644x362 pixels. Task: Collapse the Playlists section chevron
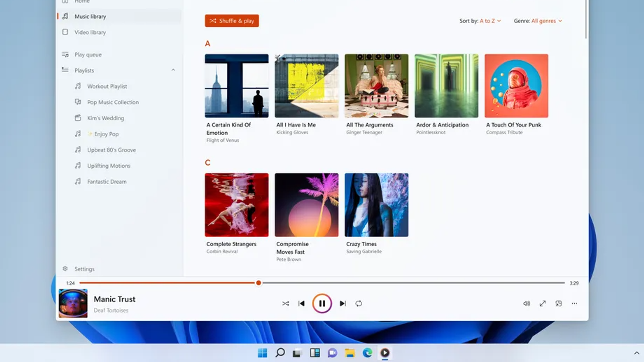pyautogui.click(x=173, y=70)
